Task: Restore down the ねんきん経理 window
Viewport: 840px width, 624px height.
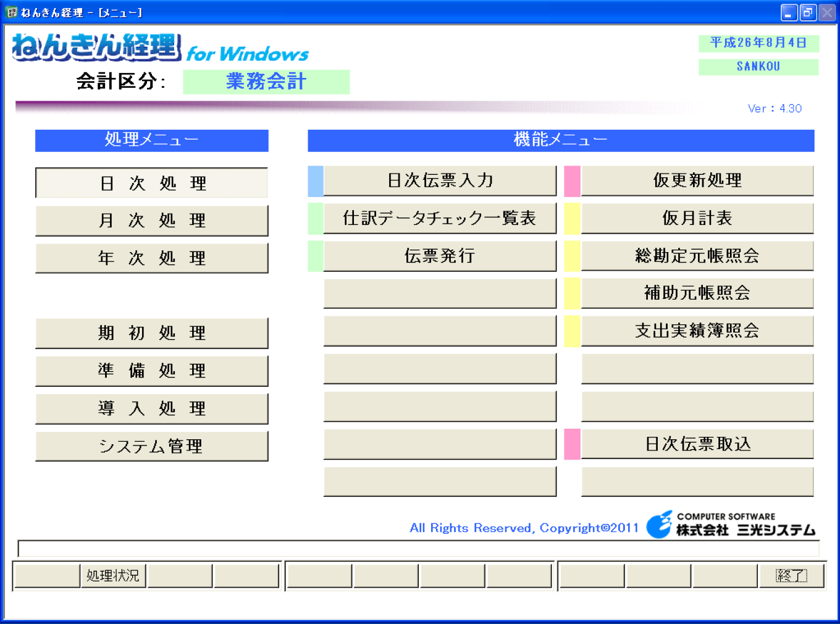Action: tap(808, 12)
